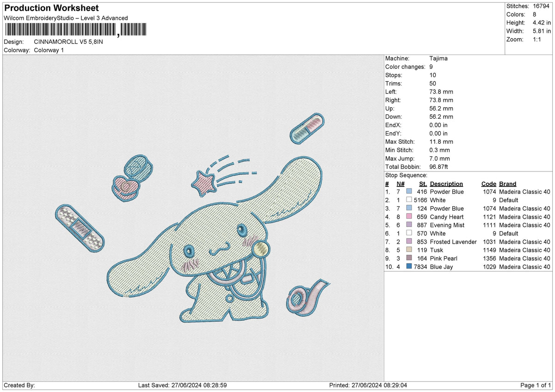This screenshot has width=555, height=392.
Task: Click the Powder Blue swatch in stop 1
Action: click(409, 192)
